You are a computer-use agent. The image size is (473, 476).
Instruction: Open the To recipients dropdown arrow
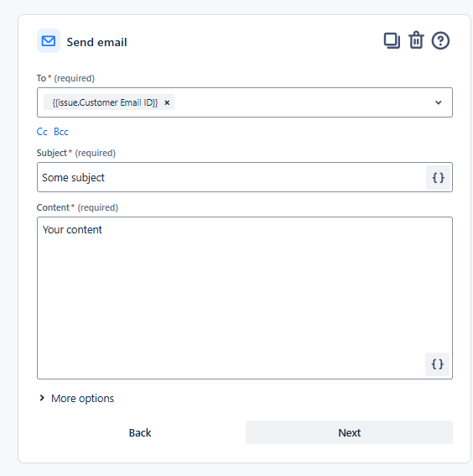point(438,102)
